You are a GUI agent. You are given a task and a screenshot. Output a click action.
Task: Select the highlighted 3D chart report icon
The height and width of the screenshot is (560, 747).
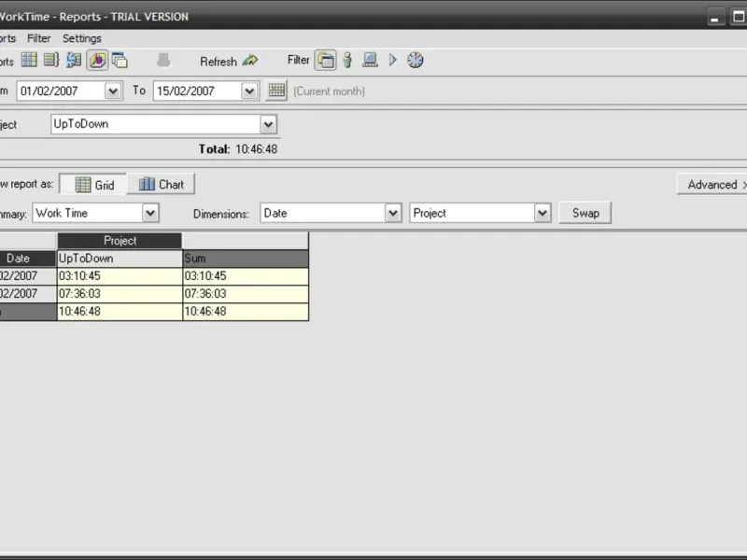pyautogui.click(x=97, y=61)
